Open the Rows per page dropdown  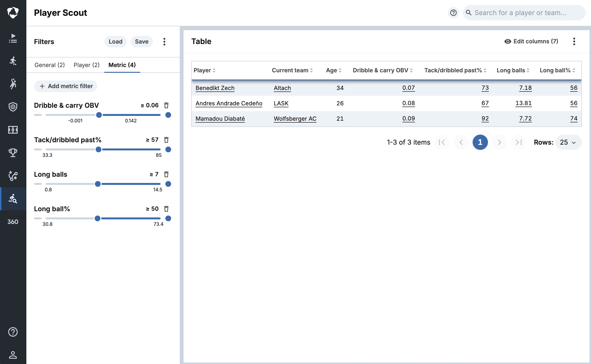[x=568, y=142]
